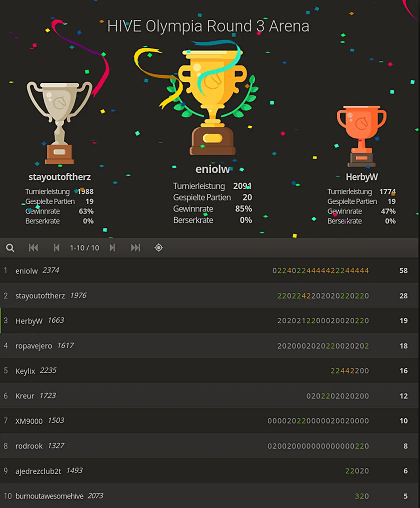
Task: Click ropavejero's total score 18
Action: point(403,346)
